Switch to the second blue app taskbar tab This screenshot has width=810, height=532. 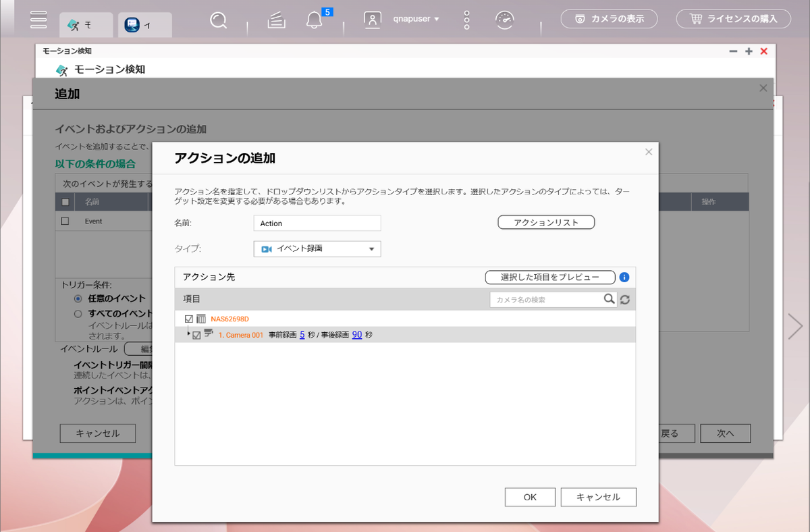144,24
